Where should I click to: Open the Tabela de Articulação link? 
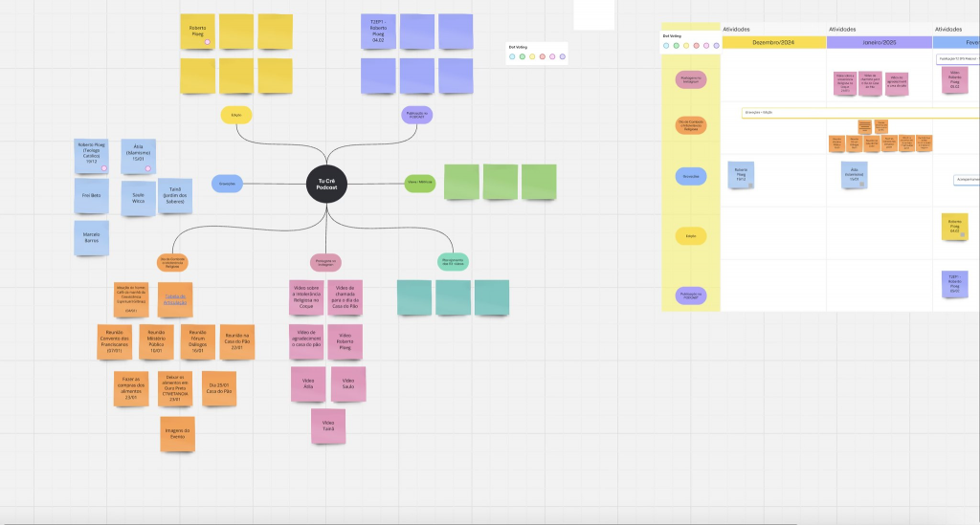click(x=175, y=298)
